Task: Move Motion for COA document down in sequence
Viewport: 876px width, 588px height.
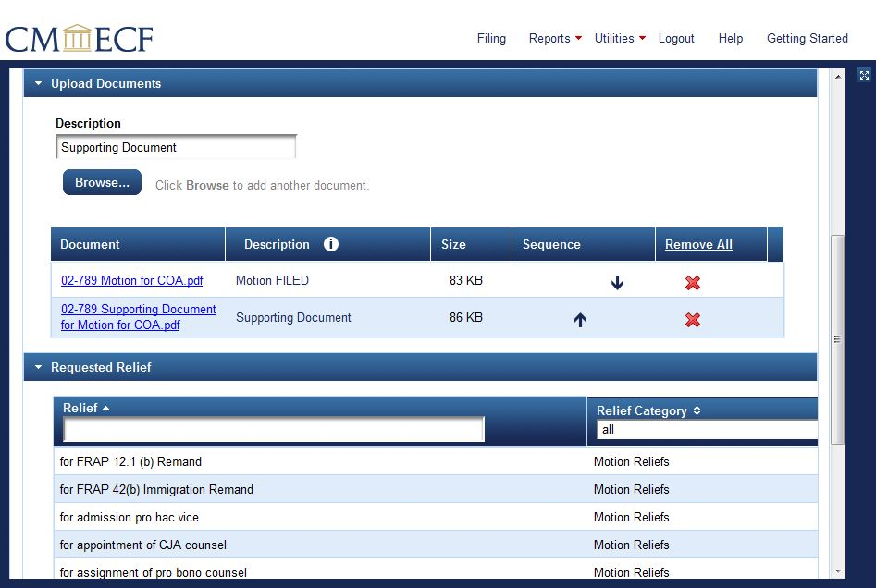Action: [x=617, y=282]
